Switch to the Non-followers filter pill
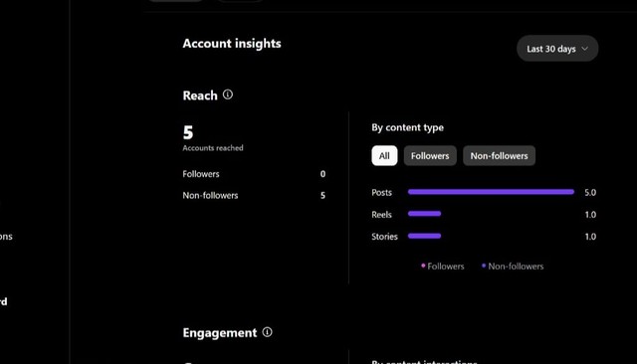Image resolution: width=637 pixels, height=364 pixels. point(499,156)
